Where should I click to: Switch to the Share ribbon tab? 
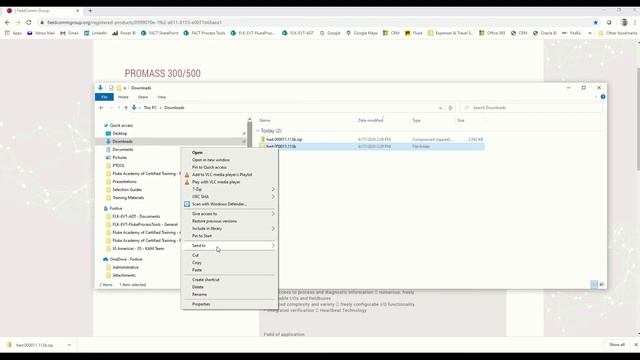[x=143, y=97]
